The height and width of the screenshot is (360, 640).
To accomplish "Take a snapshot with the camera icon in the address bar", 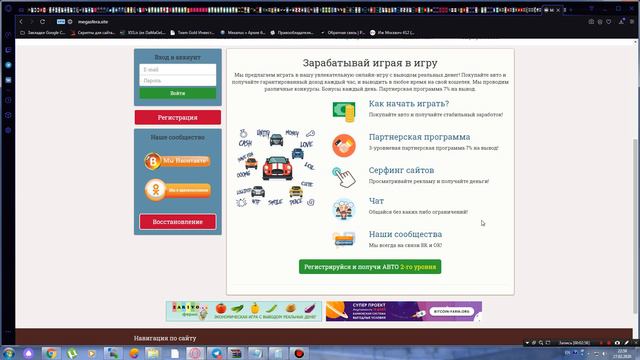I will [x=591, y=22].
